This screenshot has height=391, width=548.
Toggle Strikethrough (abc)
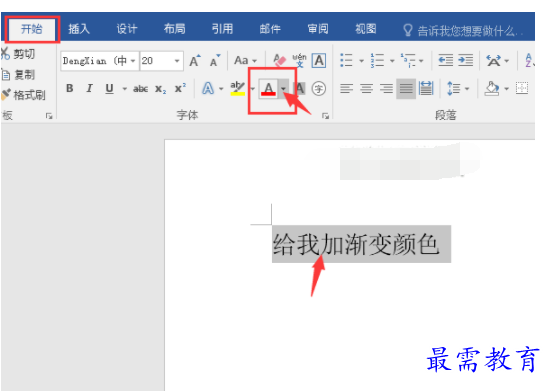pos(140,89)
